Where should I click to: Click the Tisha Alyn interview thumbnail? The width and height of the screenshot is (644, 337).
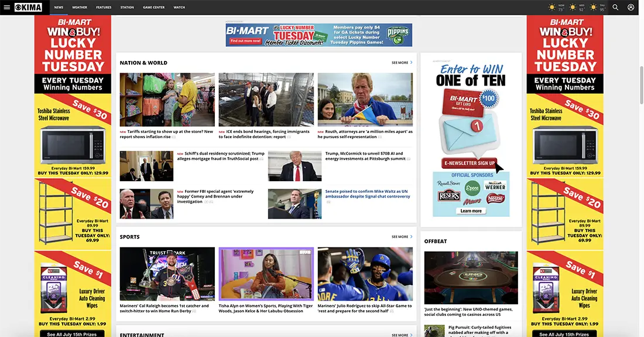(266, 274)
